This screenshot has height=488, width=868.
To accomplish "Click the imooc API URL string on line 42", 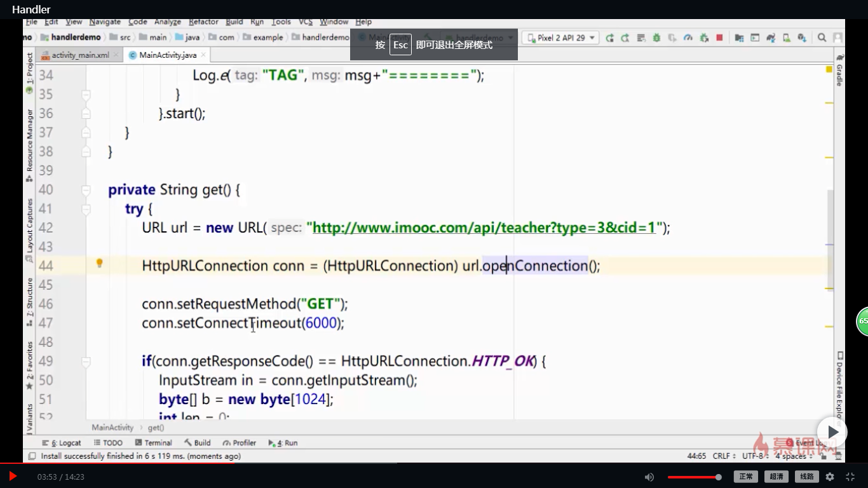I will [484, 227].
